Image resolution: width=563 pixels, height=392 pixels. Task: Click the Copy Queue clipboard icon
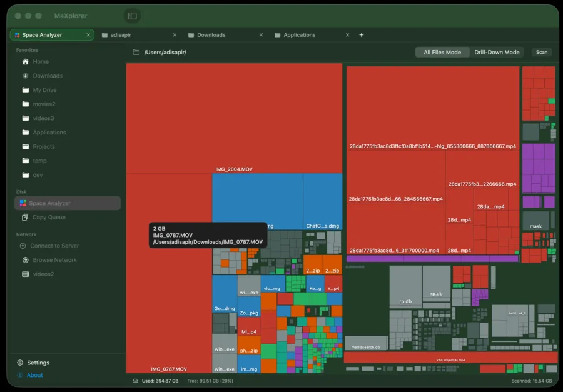click(25, 217)
